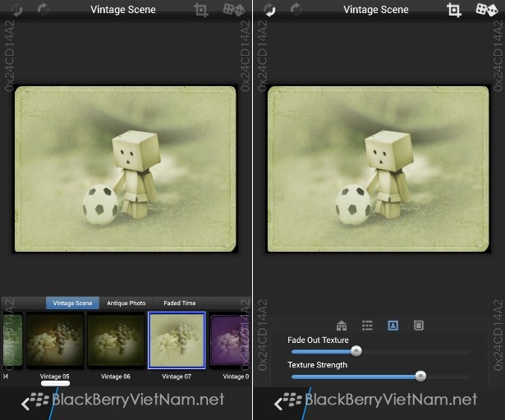
Task: Click the Texture Strength slider handle
Action: [x=420, y=377]
